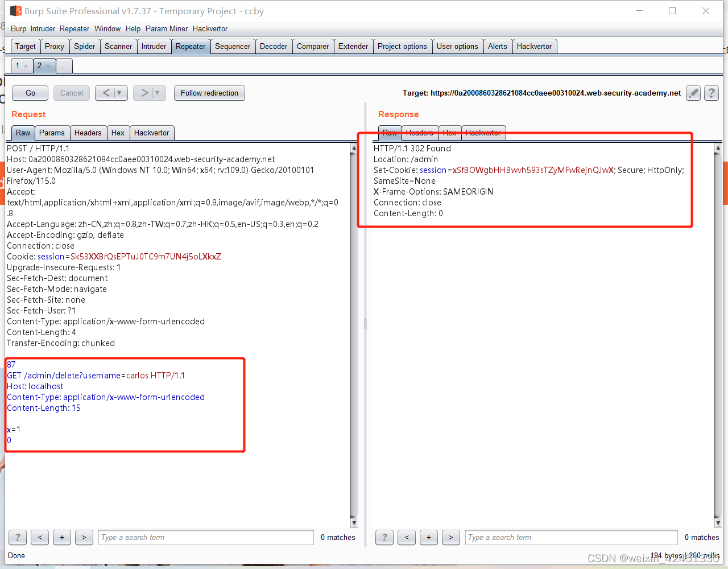Open the Burp menu
The image size is (728, 569).
[18, 28]
